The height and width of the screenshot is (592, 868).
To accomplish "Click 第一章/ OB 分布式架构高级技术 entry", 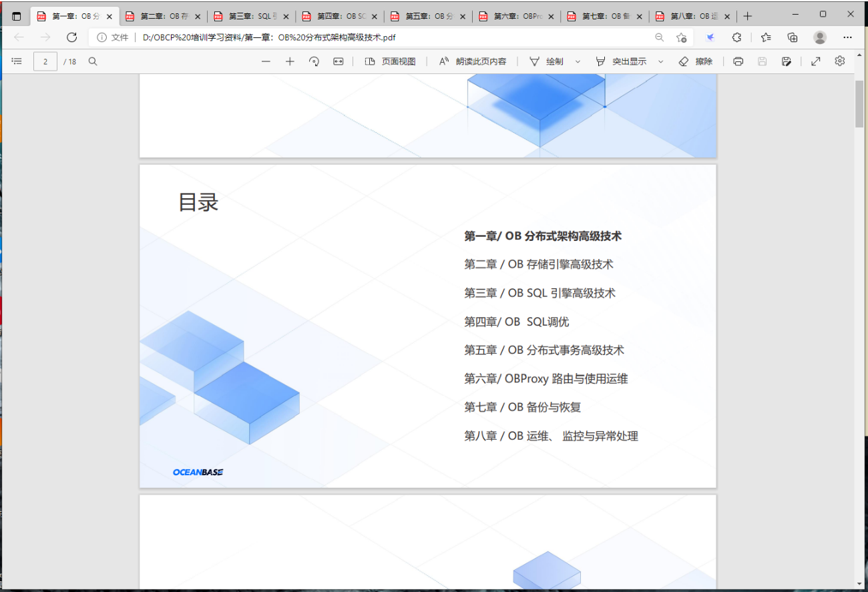I will tap(543, 236).
